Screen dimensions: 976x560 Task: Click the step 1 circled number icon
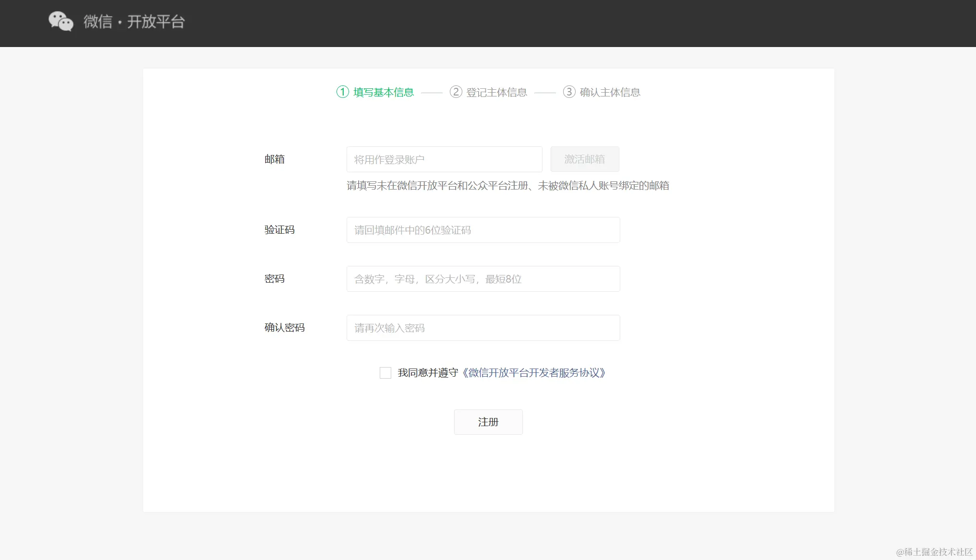342,92
